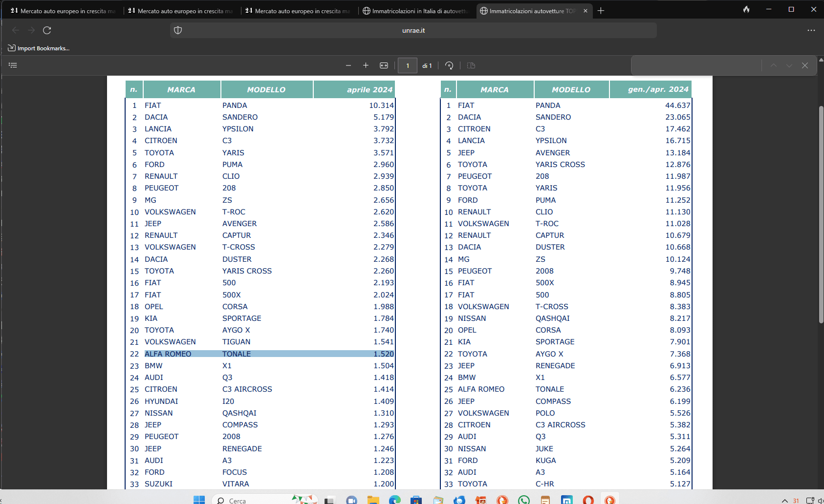Reload the unrae.it page
824x504 pixels.
[x=47, y=30]
